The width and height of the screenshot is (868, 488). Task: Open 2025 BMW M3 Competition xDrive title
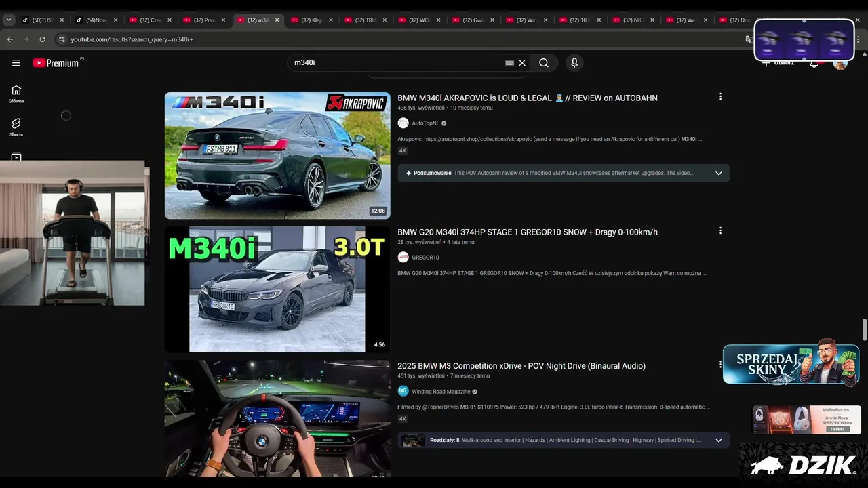point(521,366)
